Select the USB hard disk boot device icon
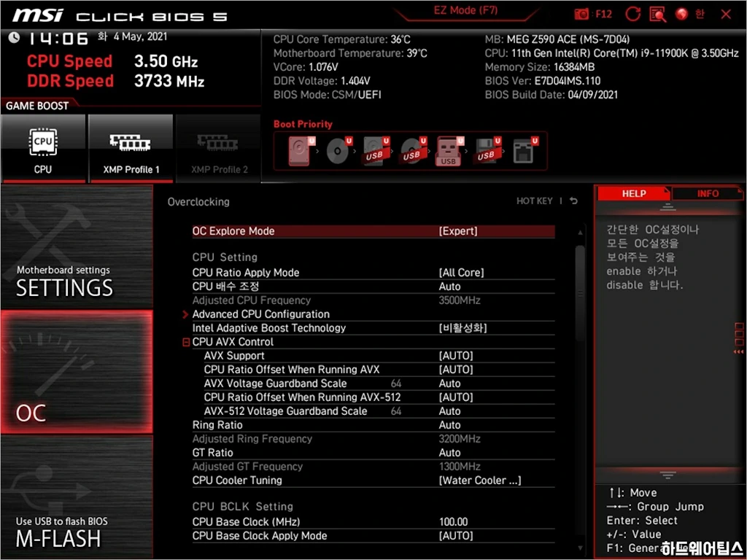This screenshot has height=560, width=747. [x=376, y=151]
